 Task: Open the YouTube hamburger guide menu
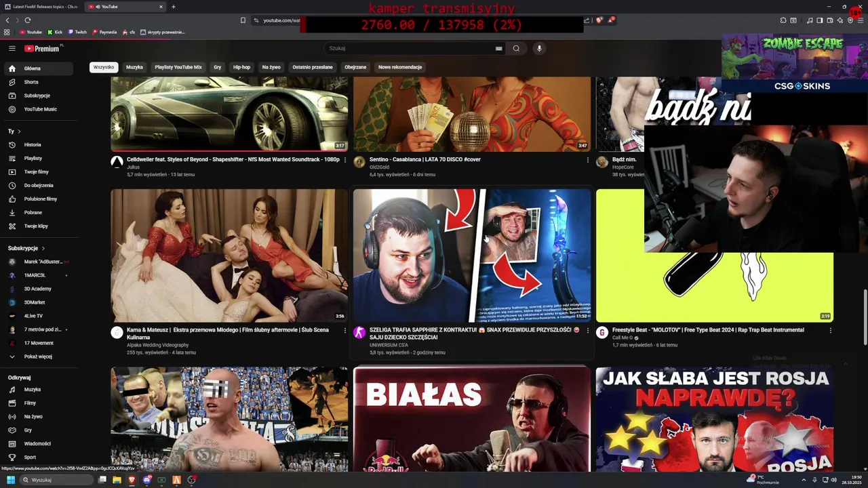(x=12, y=48)
